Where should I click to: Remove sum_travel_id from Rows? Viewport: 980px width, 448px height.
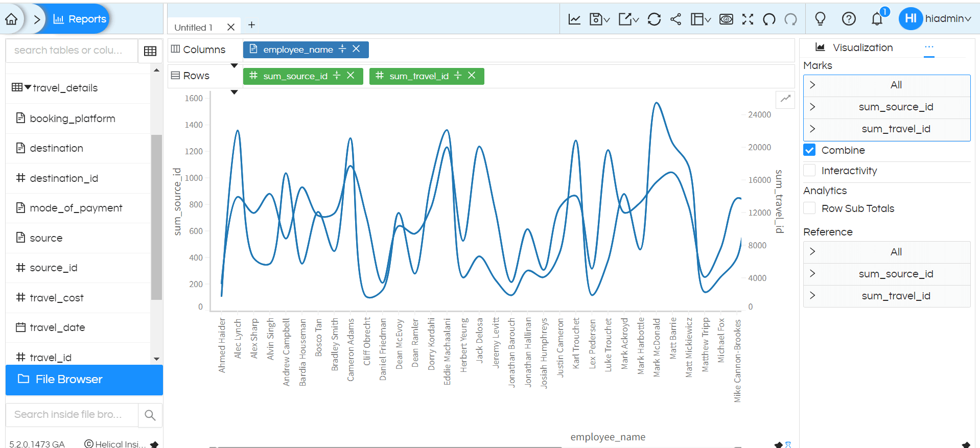coord(472,76)
